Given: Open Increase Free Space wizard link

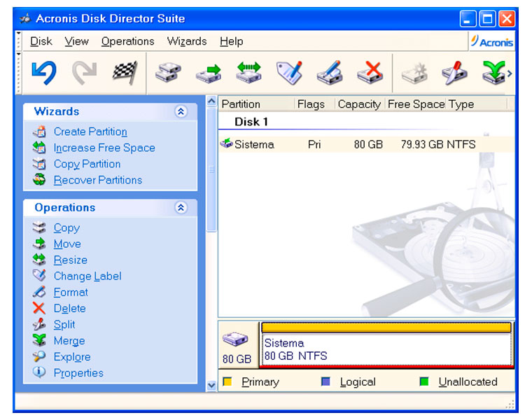Looking at the screenshot, I should click(x=104, y=148).
